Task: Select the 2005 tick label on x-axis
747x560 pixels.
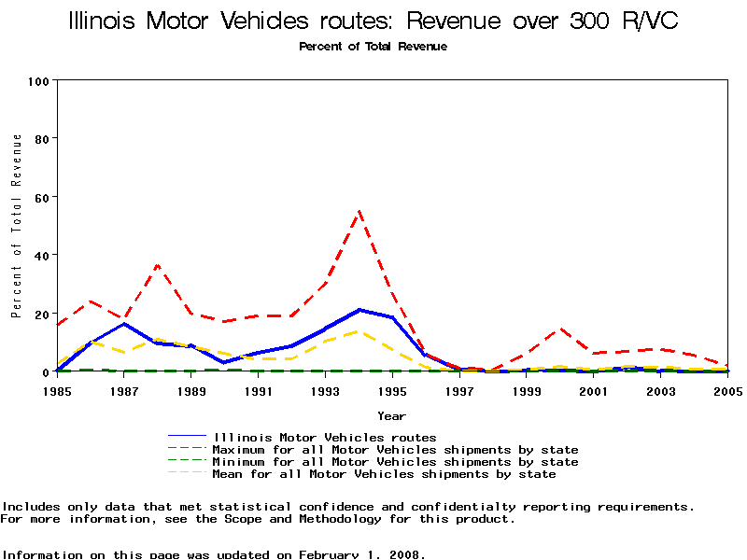Action: coord(726,390)
